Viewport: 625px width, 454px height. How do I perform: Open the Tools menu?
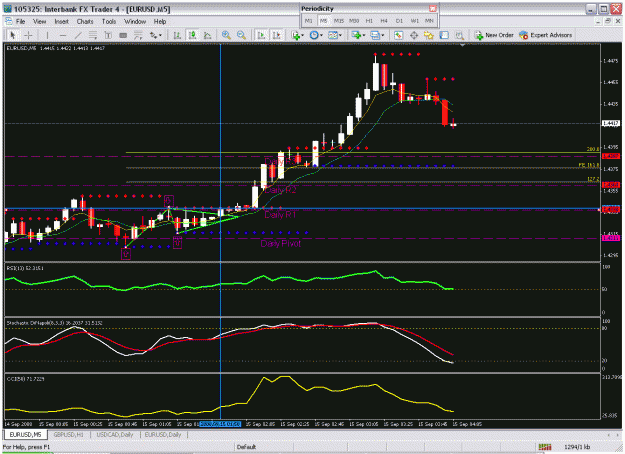coord(109,22)
